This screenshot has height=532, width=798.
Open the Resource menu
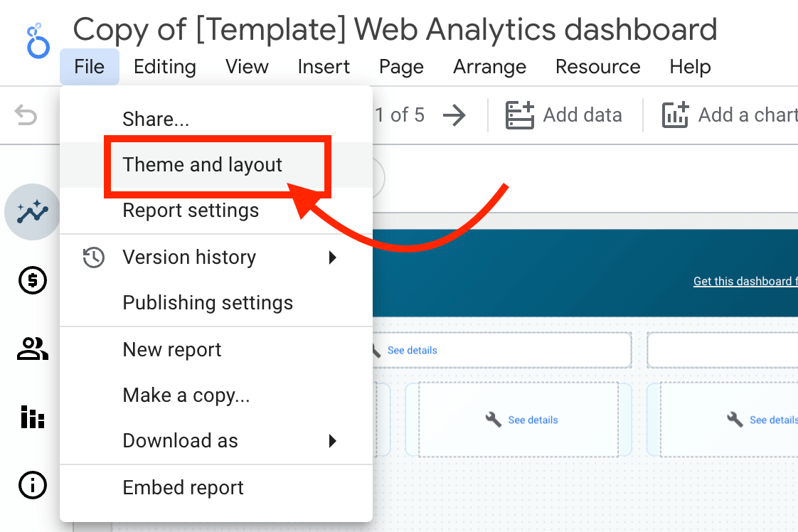click(598, 67)
